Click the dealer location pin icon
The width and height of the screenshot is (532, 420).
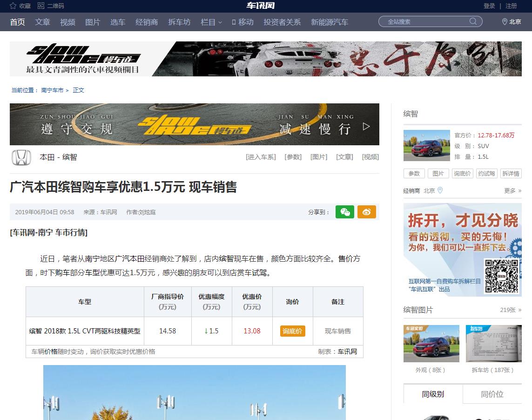440,190
